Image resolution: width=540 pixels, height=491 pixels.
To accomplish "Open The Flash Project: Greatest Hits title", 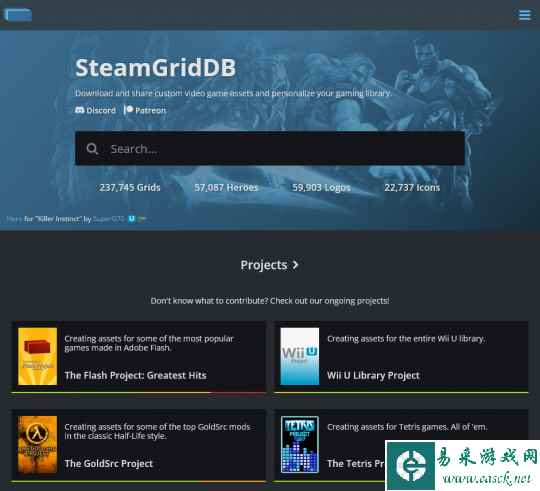I will (135, 375).
